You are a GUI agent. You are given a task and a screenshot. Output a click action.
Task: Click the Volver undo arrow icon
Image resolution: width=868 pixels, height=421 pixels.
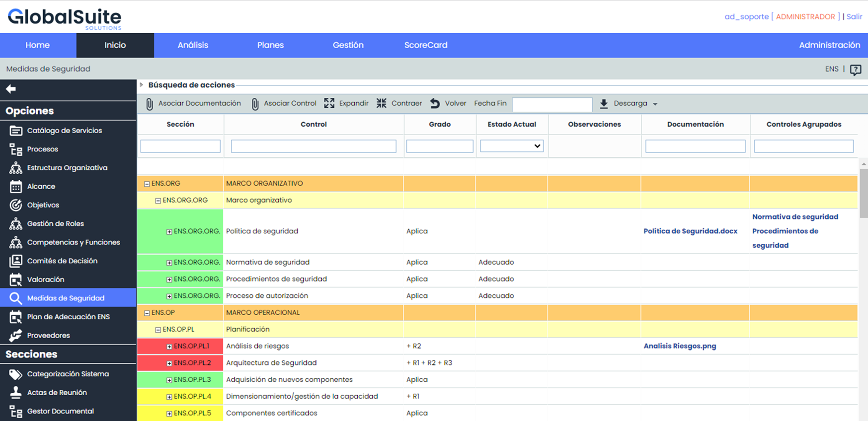tap(435, 103)
